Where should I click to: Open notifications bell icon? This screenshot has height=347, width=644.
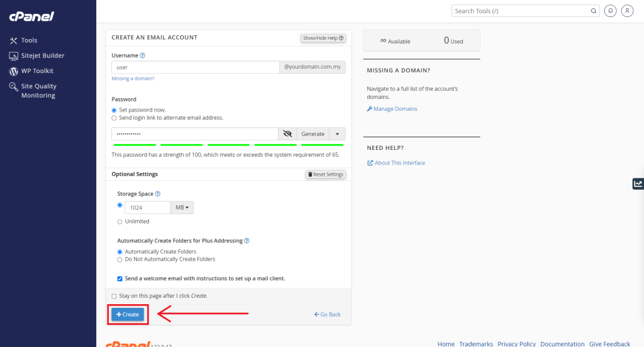click(610, 11)
